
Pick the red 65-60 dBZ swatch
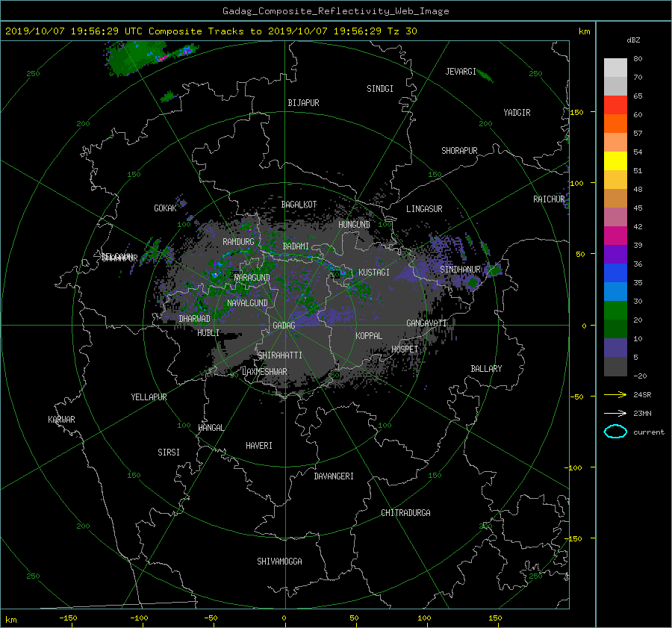point(615,105)
